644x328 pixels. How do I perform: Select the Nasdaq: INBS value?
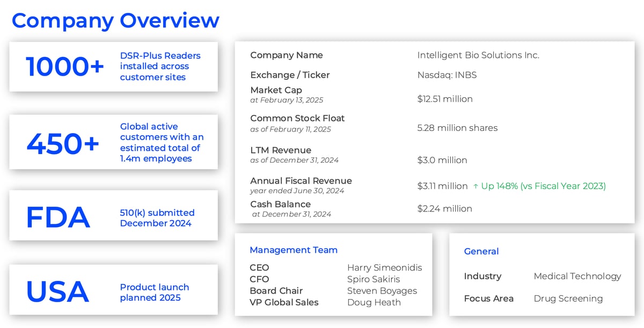[x=447, y=75]
